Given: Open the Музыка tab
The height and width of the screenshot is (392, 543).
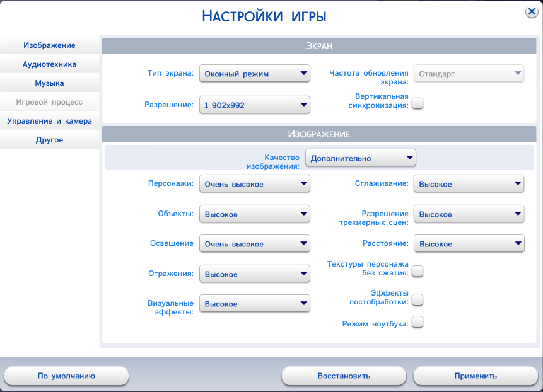Looking at the screenshot, I should (50, 83).
